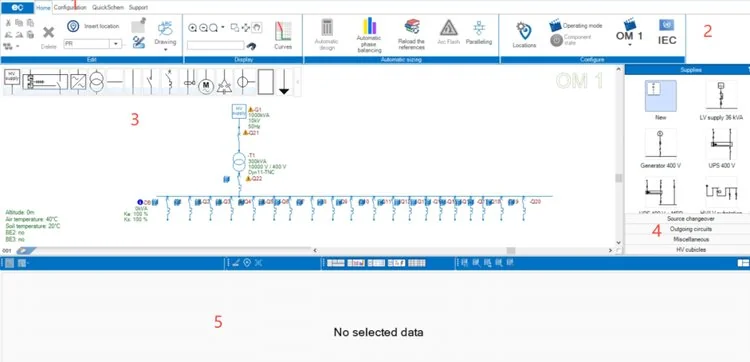Click the edit-with-pencil icon in Edit group
The width and height of the screenshot is (750, 362).
point(139,42)
